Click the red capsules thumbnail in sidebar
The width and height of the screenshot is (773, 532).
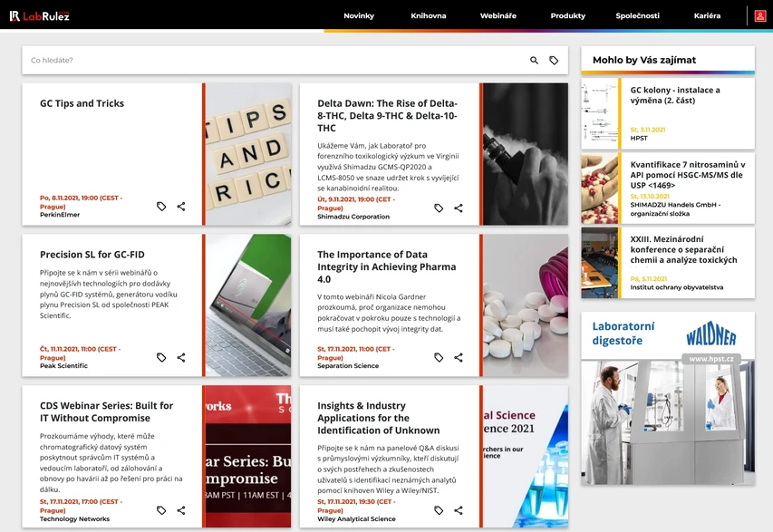600,189
